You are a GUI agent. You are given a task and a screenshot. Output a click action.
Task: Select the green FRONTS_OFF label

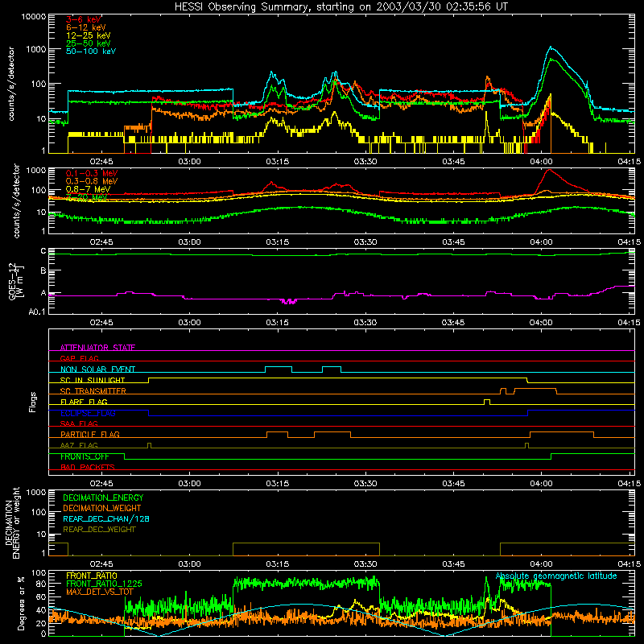click(x=85, y=456)
